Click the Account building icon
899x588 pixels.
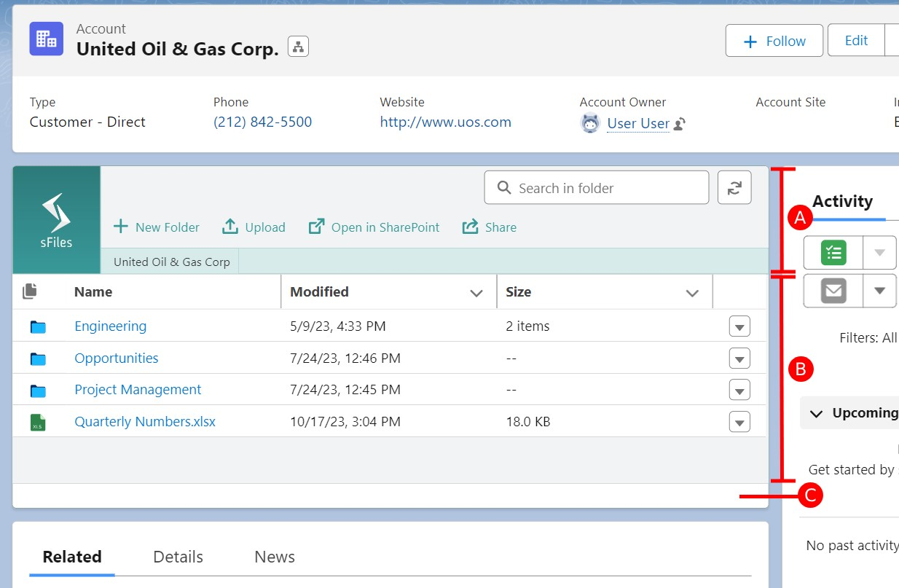(47, 39)
